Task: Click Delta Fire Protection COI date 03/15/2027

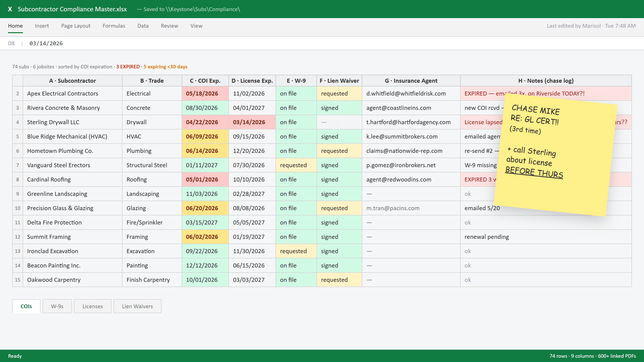Action: click(205, 222)
